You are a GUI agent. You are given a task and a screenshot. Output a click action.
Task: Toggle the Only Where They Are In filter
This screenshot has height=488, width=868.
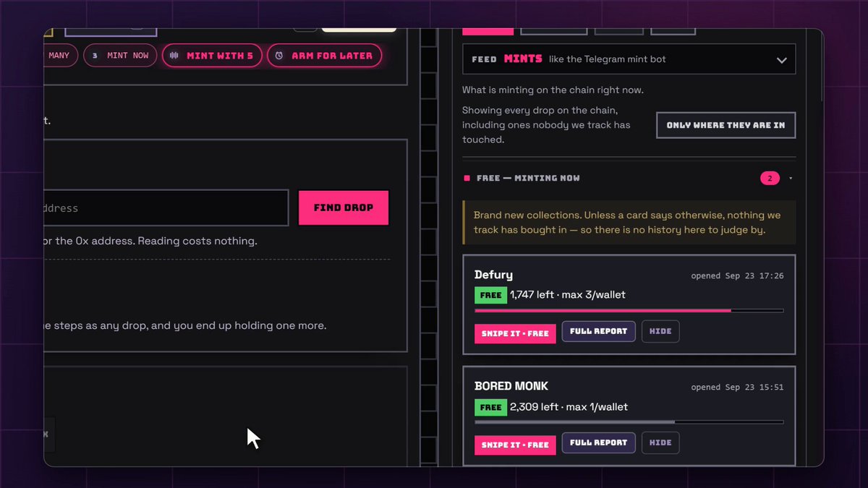pyautogui.click(x=726, y=125)
